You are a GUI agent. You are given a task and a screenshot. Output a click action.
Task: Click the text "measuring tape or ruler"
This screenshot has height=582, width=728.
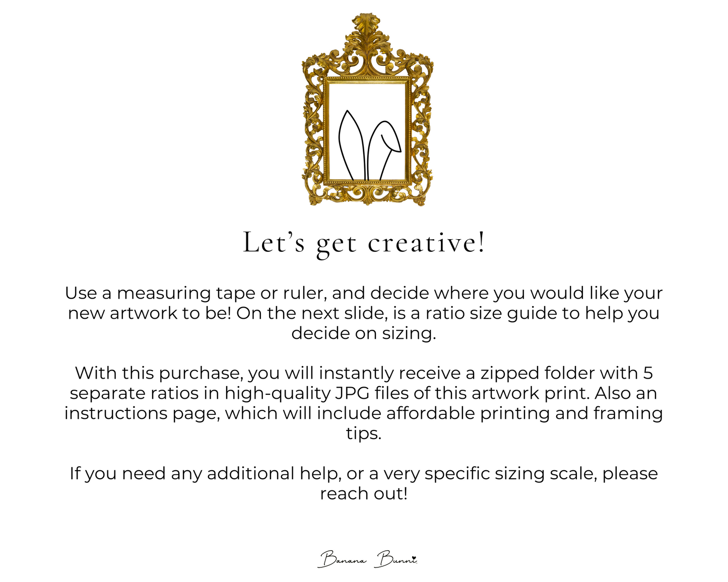click(222, 293)
